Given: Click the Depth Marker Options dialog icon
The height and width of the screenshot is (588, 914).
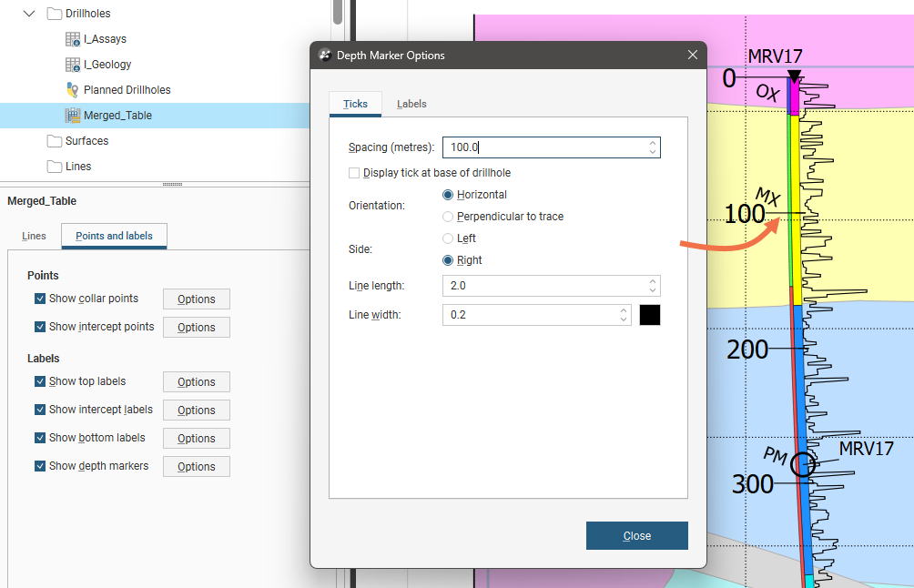Looking at the screenshot, I should pos(325,56).
